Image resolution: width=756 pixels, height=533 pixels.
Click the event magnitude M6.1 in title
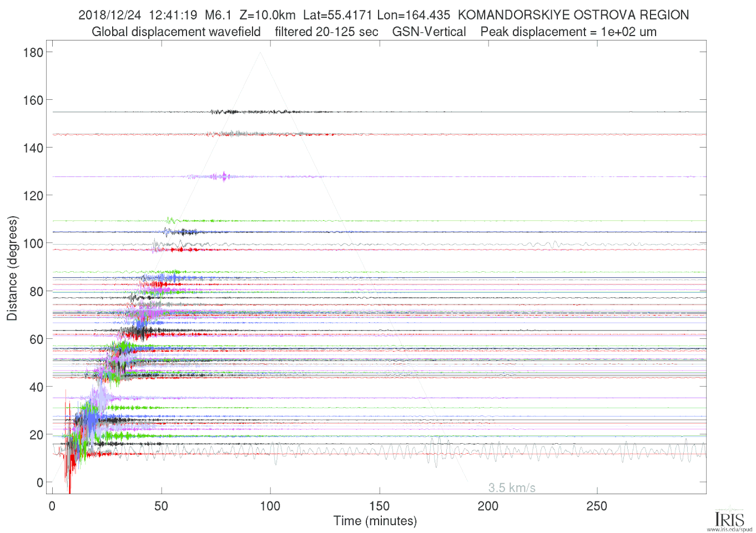218,15
